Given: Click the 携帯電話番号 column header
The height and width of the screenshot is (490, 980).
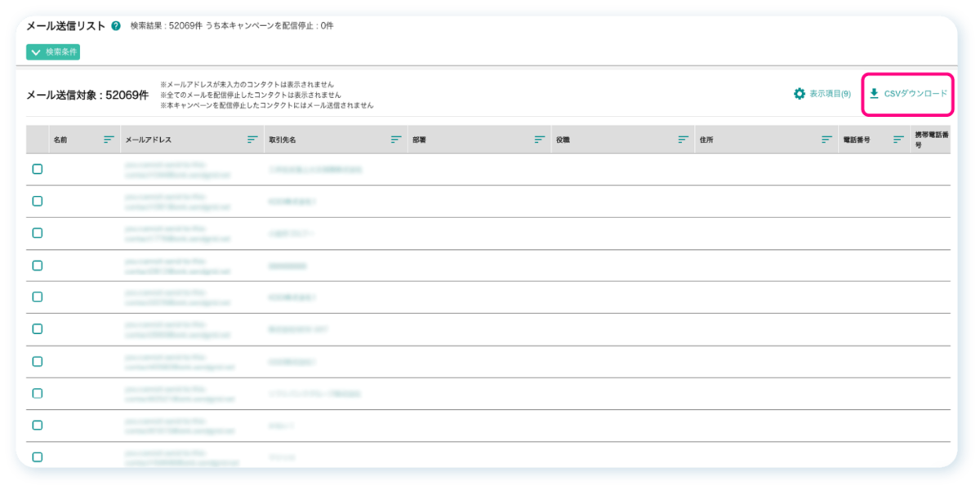Looking at the screenshot, I should [931, 140].
